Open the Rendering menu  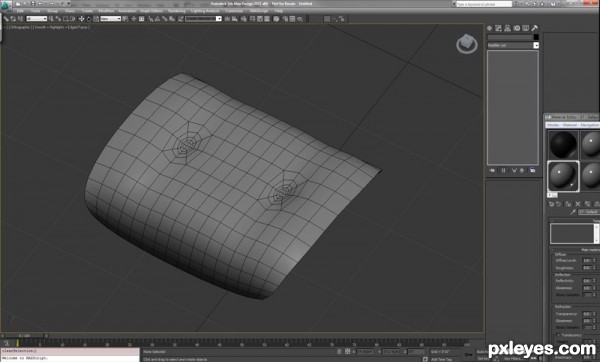coord(176,11)
